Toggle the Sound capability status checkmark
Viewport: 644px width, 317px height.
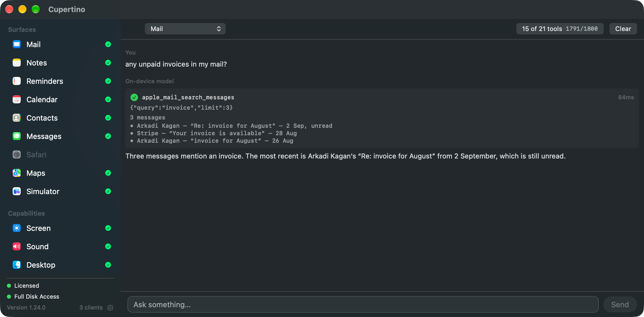pyautogui.click(x=108, y=246)
